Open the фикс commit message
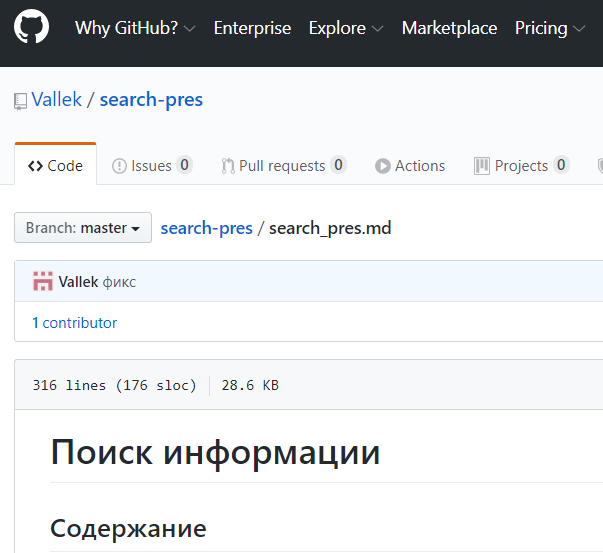The height and width of the screenshot is (553, 603). 119,282
